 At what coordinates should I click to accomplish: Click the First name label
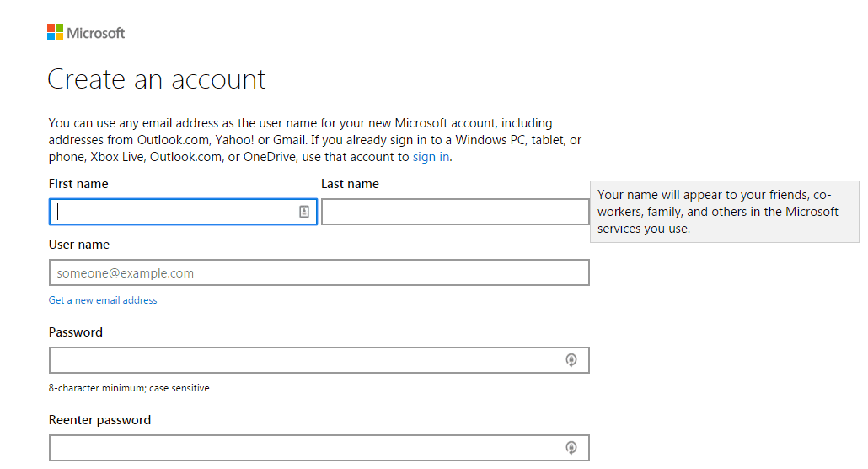point(78,184)
